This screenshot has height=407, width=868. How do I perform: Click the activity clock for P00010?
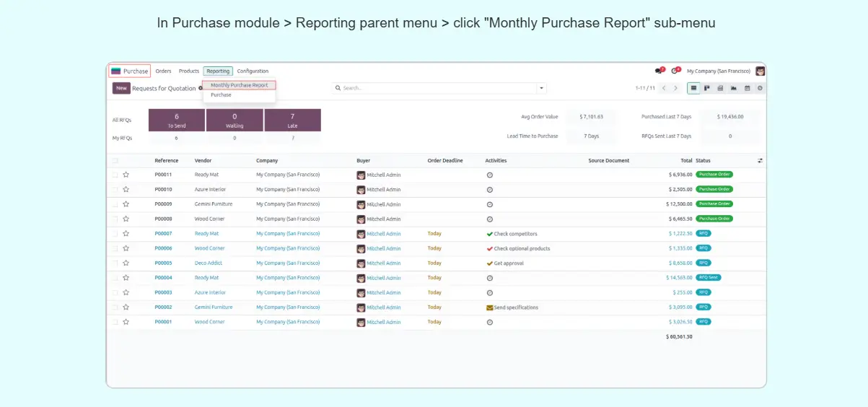click(489, 189)
